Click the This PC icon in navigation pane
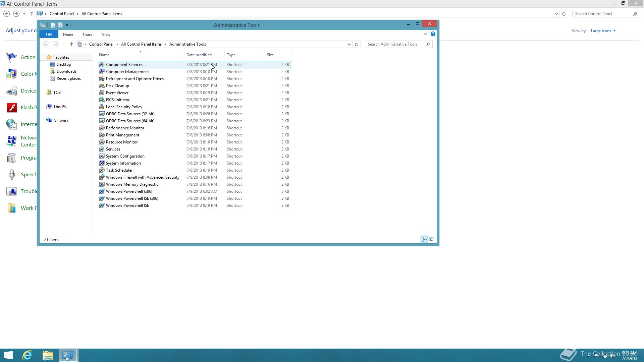The image size is (644, 362). click(49, 107)
